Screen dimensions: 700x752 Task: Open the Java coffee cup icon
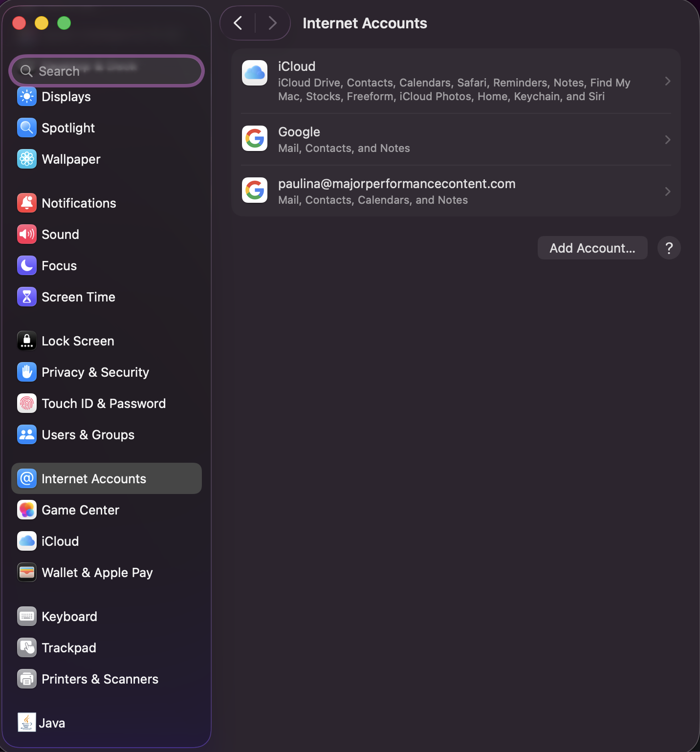click(x=26, y=722)
